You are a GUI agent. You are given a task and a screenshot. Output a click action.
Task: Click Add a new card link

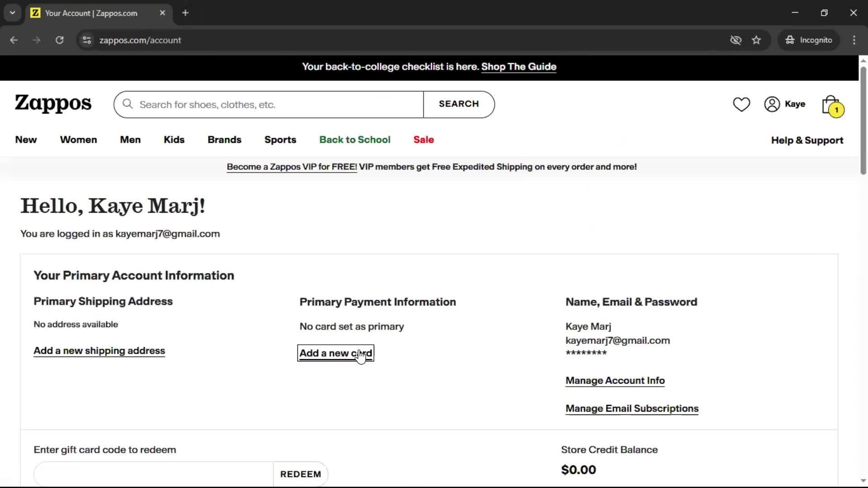[335, 353]
